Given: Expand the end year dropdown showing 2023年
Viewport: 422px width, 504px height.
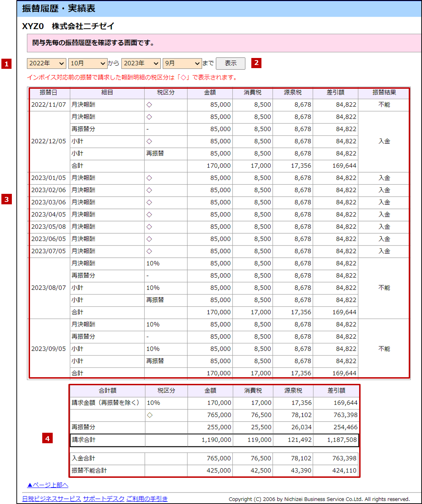Looking at the screenshot, I should [x=141, y=63].
